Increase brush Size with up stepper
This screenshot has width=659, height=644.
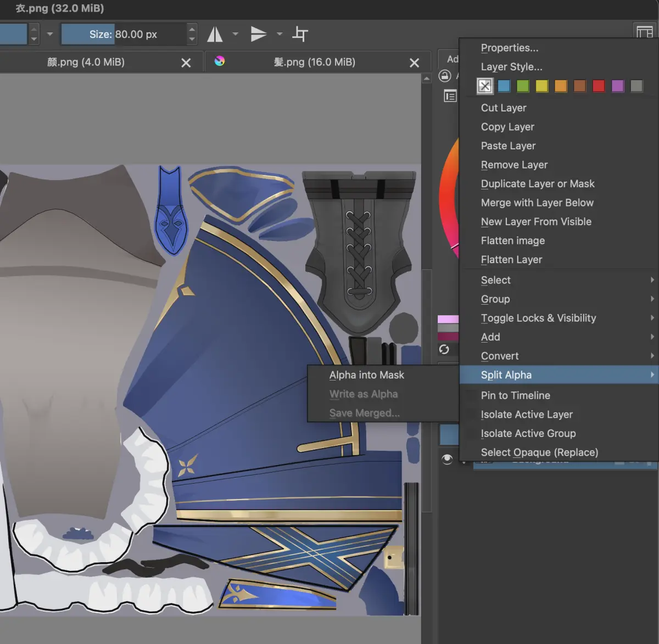click(192, 29)
